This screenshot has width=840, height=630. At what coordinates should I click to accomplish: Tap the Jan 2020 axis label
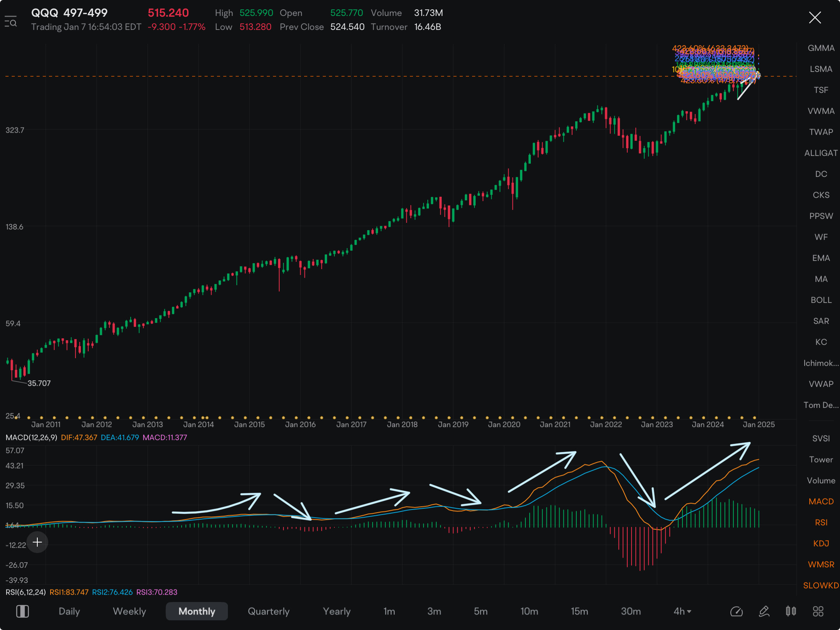point(504,424)
